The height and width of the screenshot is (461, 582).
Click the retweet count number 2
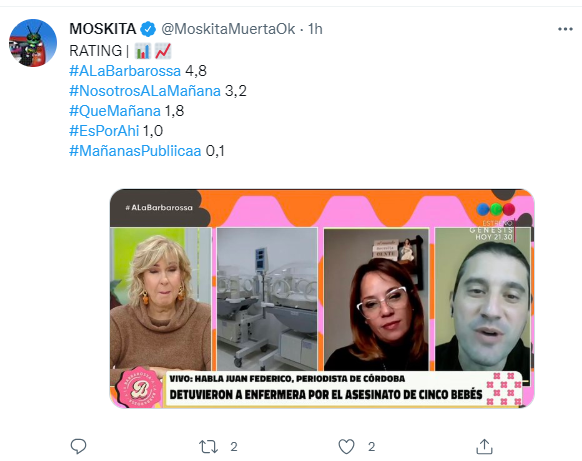pos(234,447)
